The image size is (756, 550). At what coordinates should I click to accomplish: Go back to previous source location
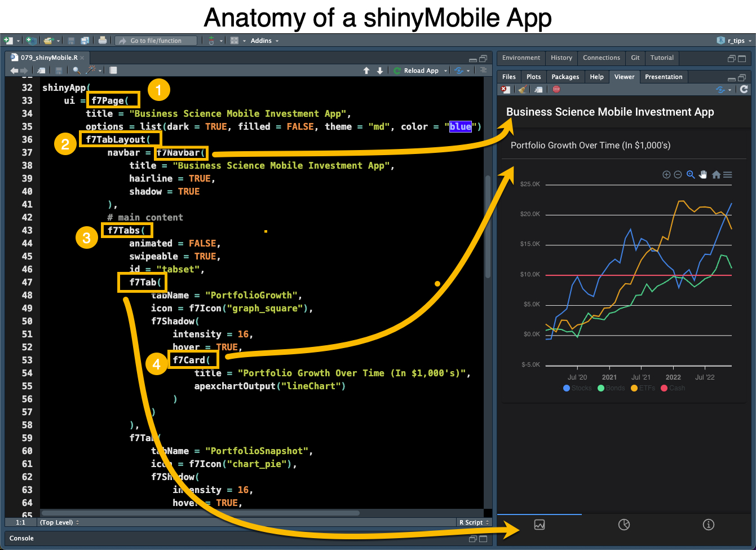pos(14,71)
